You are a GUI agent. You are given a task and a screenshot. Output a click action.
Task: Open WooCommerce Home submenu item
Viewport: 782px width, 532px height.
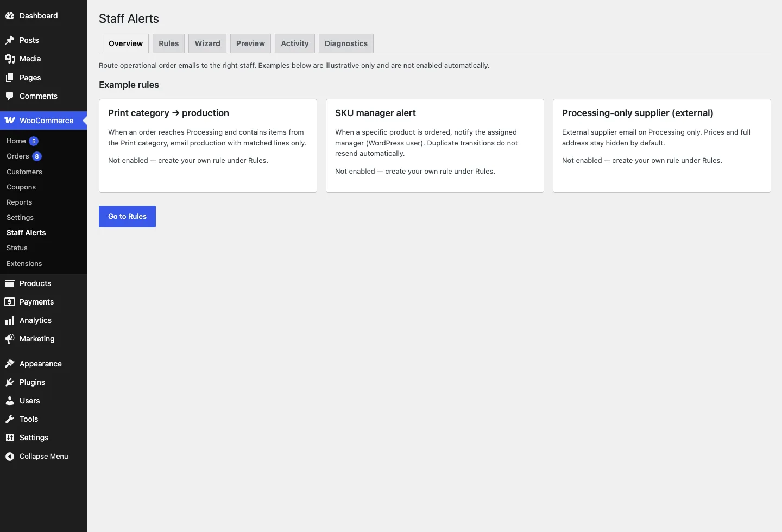(x=16, y=141)
